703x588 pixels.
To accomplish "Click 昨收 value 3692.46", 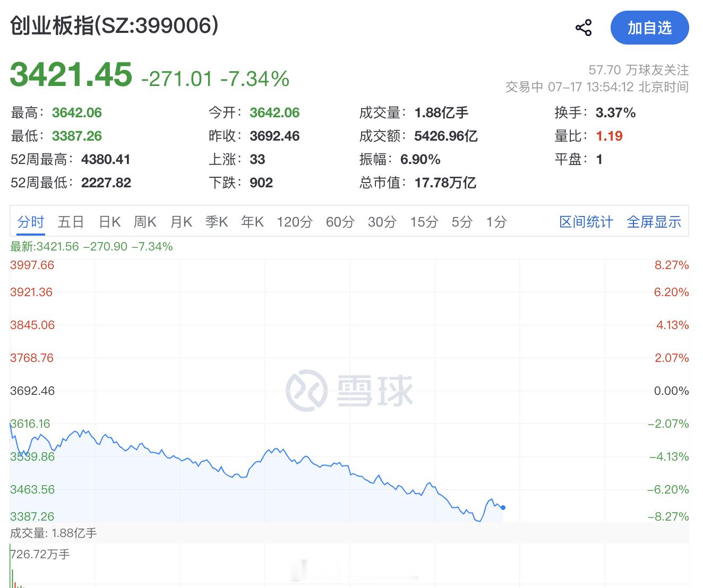I will coord(275,136).
